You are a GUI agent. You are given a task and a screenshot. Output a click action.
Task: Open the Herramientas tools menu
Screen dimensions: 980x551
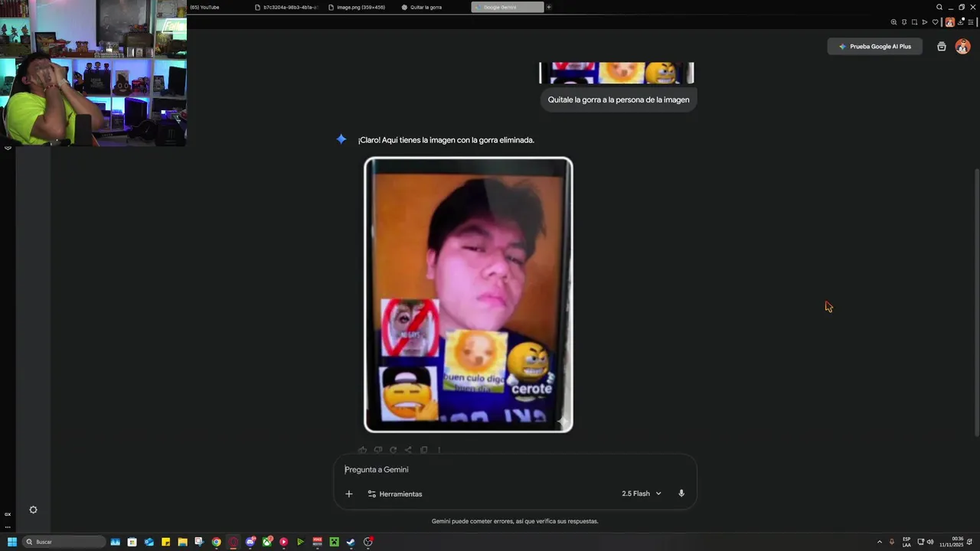click(395, 494)
